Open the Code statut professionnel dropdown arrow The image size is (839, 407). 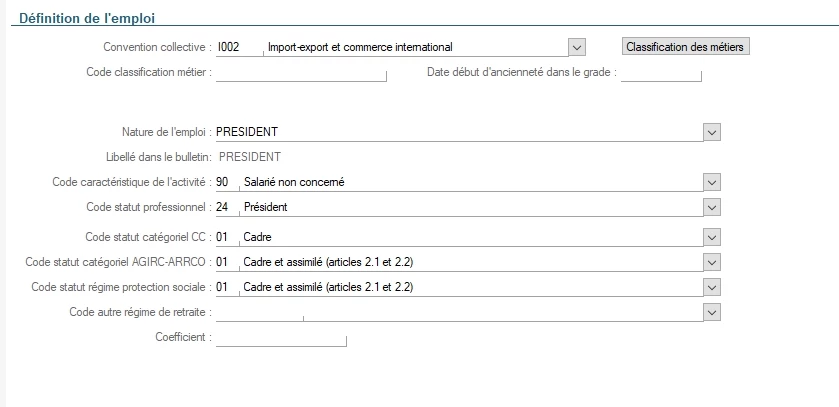711,207
